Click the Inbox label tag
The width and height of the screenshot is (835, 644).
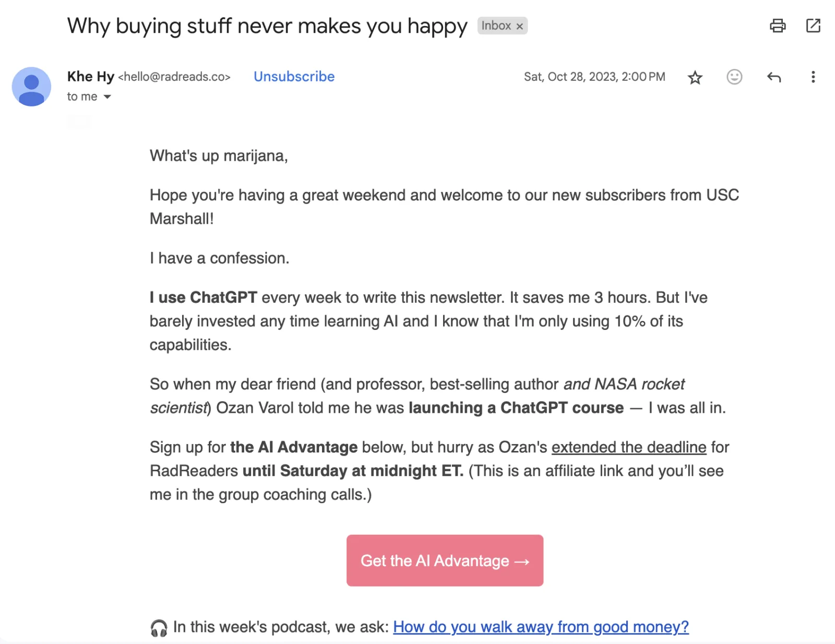(x=496, y=26)
